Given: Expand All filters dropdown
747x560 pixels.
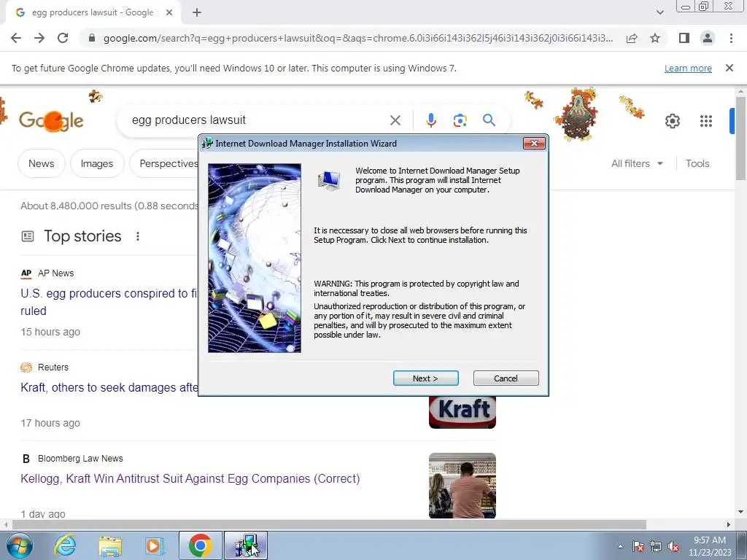Looking at the screenshot, I should [637, 163].
